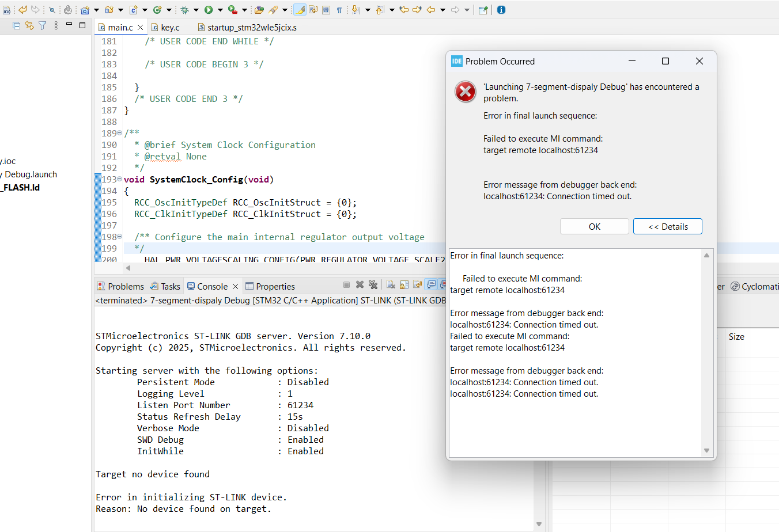Clear the Console view
This screenshot has height=532, width=779.
point(391,284)
